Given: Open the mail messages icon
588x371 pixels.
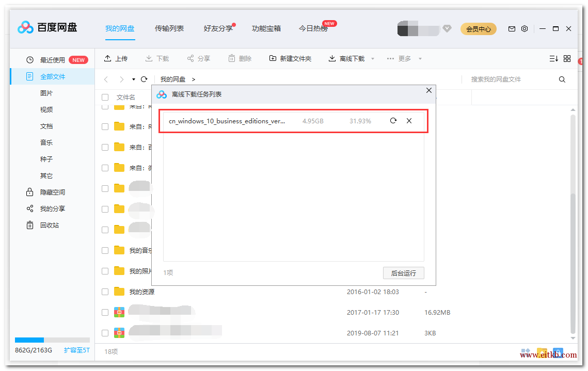Looking at the screenshot, I should (x=512, y=29).
